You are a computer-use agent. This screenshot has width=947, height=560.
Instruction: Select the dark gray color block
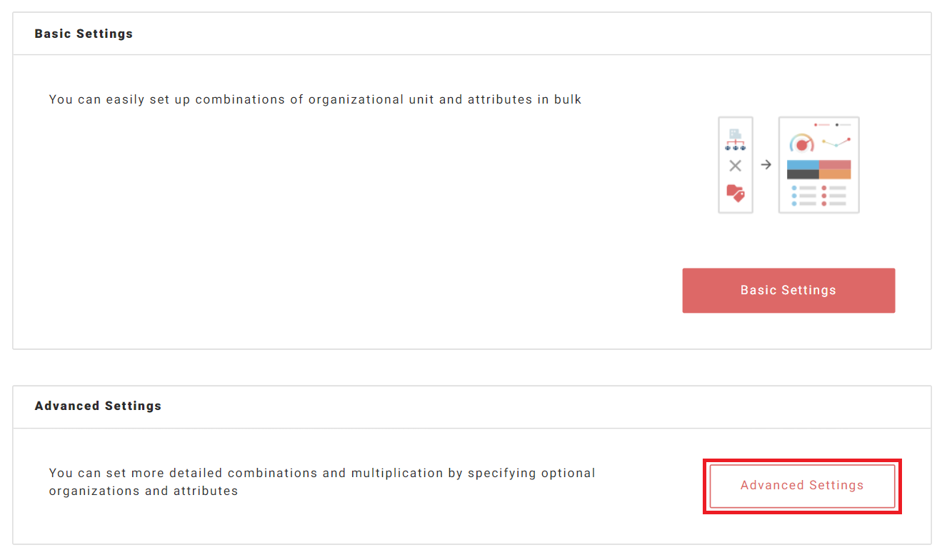pyautogui.click(x=803, y=174)
